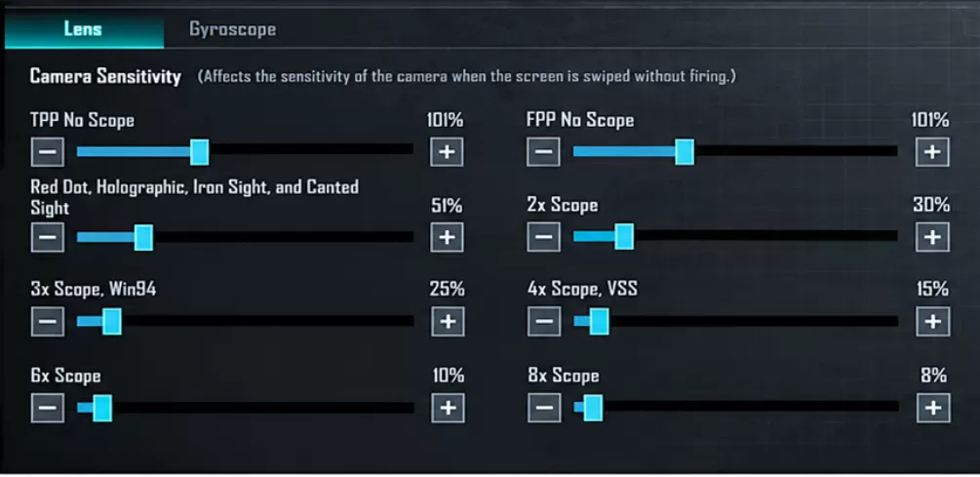Click minus for 3x Scope, Win94
980x477 pixels.
pos(48,322)
